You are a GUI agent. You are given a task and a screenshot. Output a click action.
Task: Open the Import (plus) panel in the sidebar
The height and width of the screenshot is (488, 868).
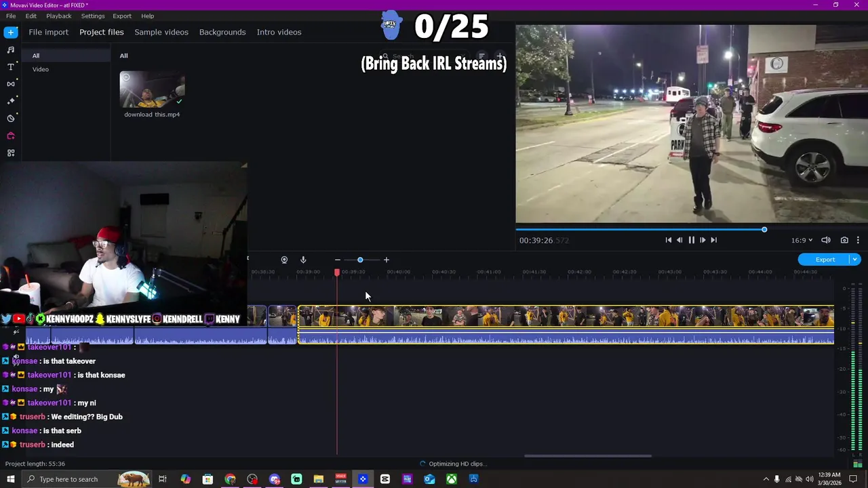point(11,33)
